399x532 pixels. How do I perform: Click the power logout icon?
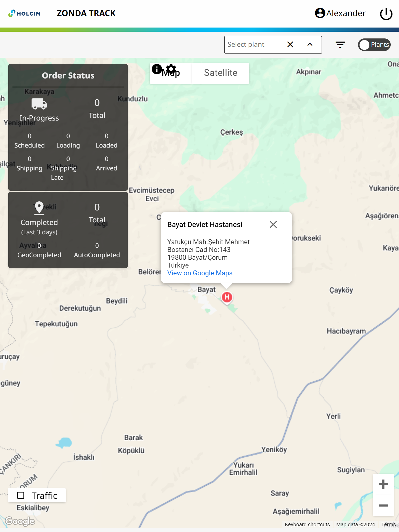(386, 14)
